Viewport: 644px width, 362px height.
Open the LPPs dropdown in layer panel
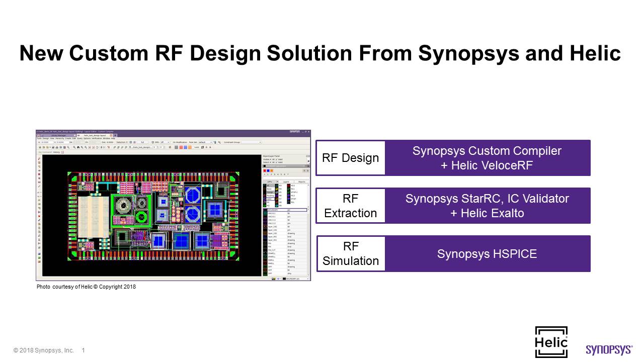coord(271,182)
